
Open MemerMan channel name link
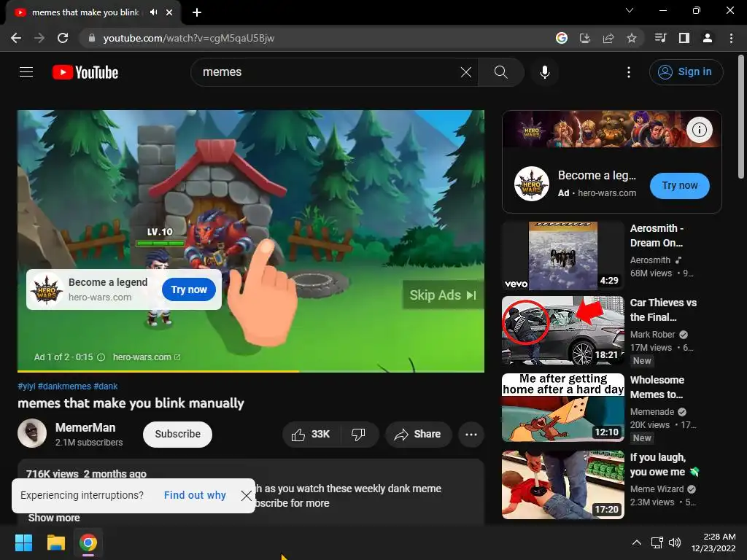pos(85,427)
